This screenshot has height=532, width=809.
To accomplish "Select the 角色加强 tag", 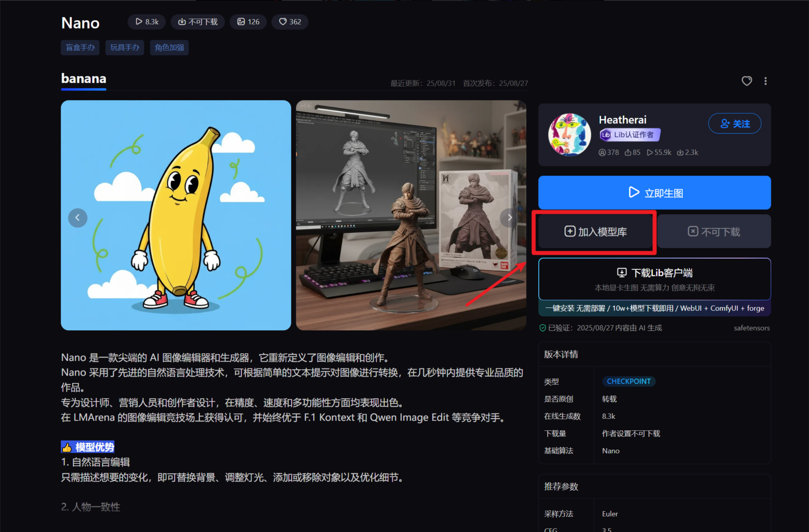I will (x=169, y=47).
